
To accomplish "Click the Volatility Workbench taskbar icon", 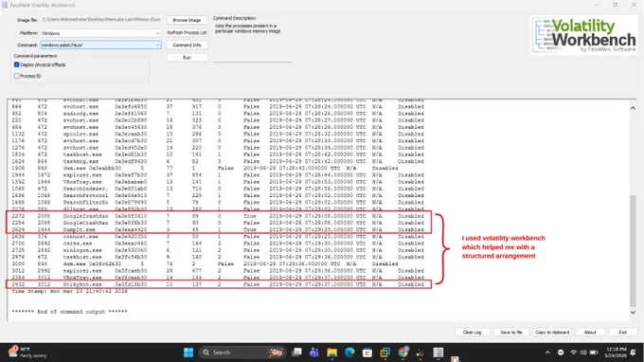I will 438,353.
